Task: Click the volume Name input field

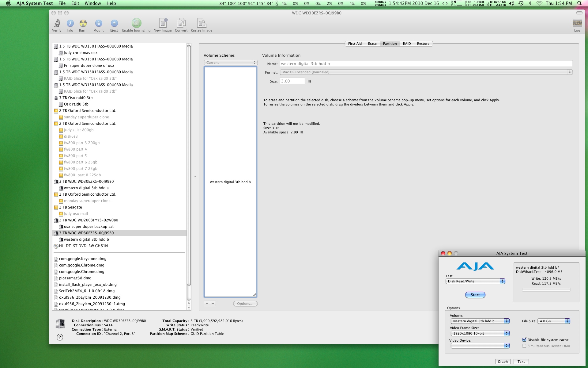Action: (x=426, y=63)
